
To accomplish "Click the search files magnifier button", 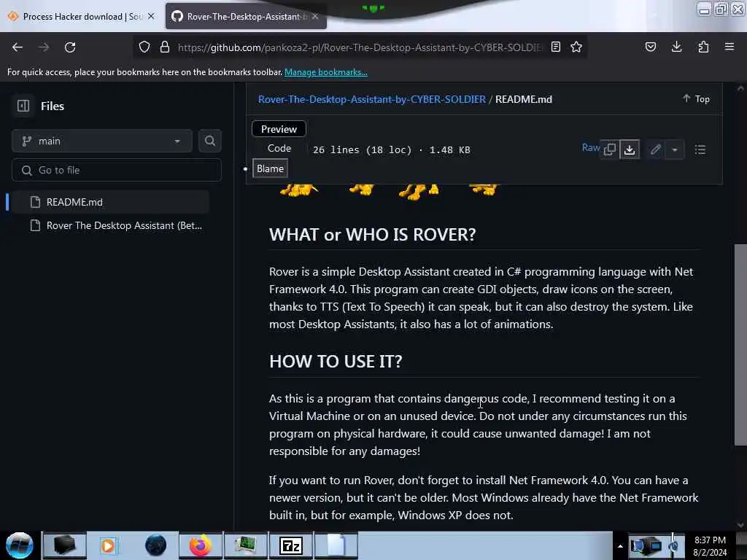I will click(x=210, y=141).
